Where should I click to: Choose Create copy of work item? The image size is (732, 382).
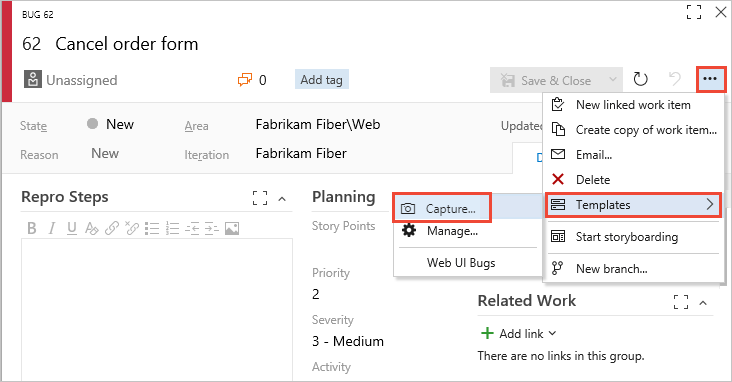tap(633, 130)
